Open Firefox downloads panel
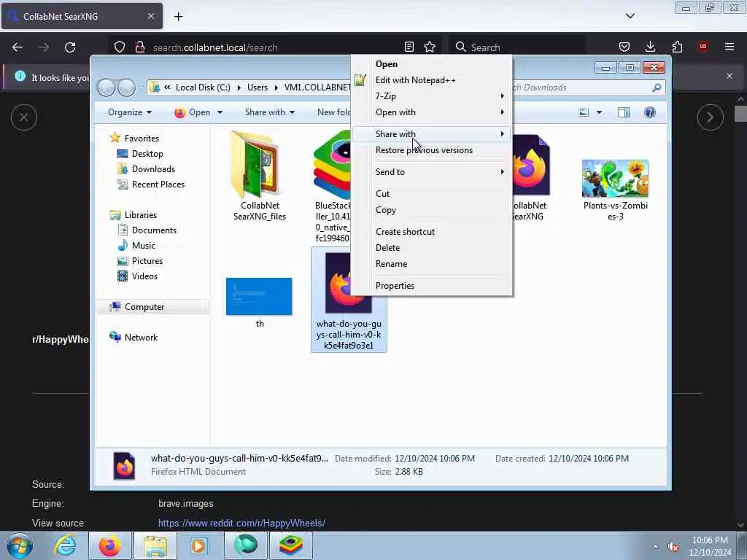The image size is (747, 560). tap(650, 47)
